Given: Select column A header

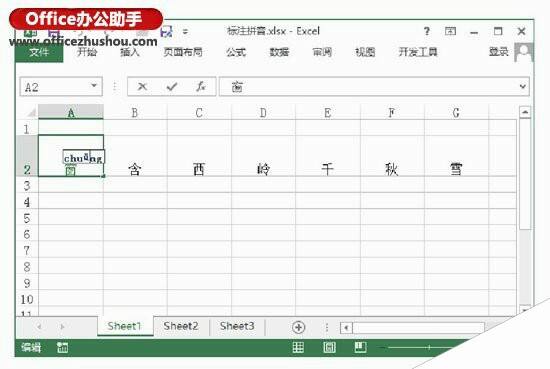Looking at the screenshot, I should pos(71,113).
